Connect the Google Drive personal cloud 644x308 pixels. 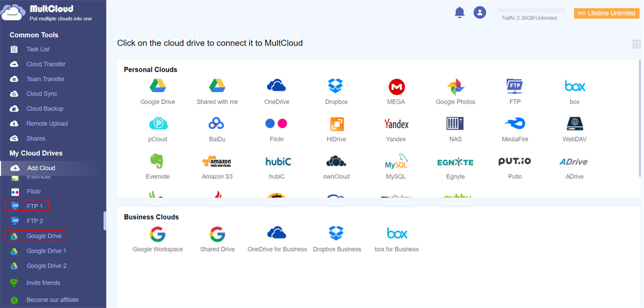(158, 91)
